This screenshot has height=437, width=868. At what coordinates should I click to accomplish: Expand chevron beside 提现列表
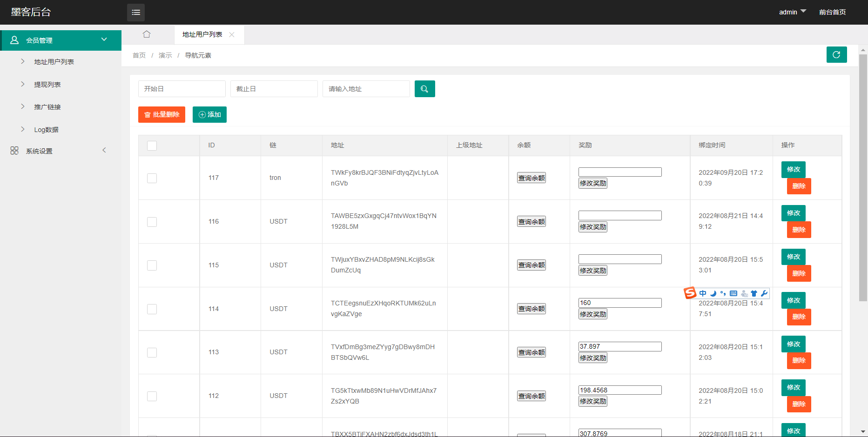pyautogui.click(x=22, y=84)
